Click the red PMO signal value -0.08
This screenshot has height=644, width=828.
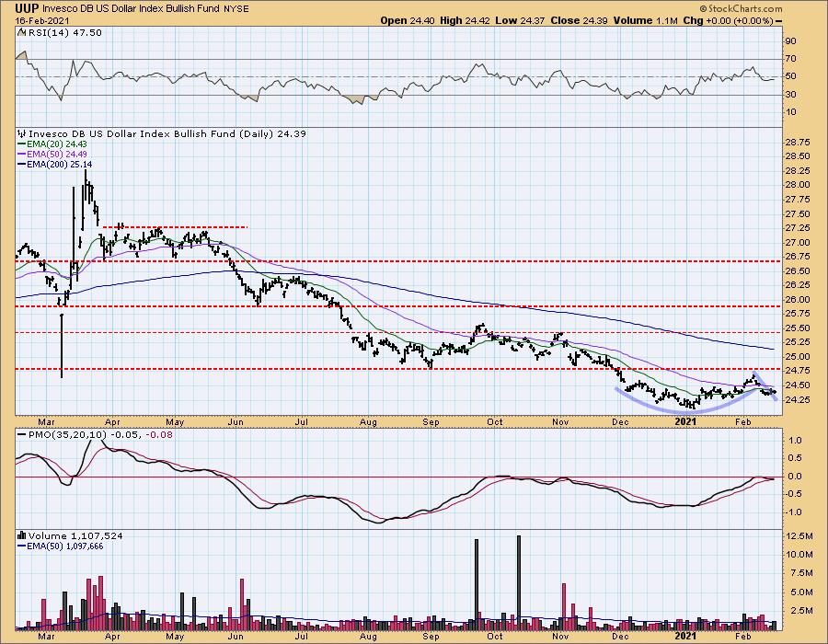158,435
